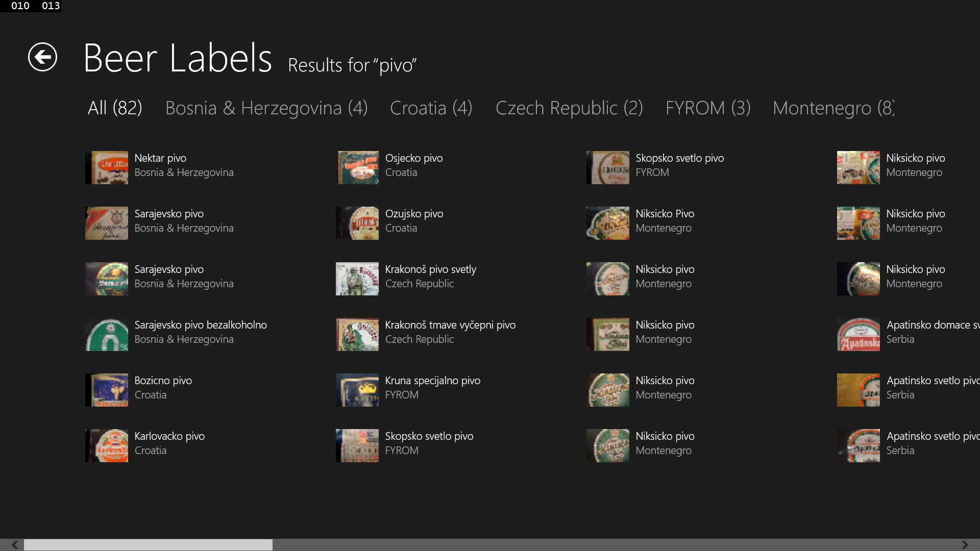Select Czech Republic (2) filter
Image resolution: width=980 pixels, height=551 pixels.
point(569,108)
